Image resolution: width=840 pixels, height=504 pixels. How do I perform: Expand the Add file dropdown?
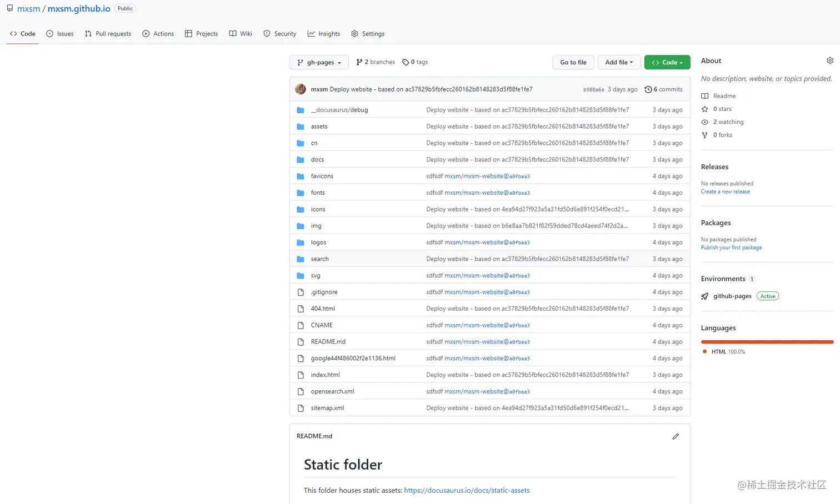pos(619,62)
